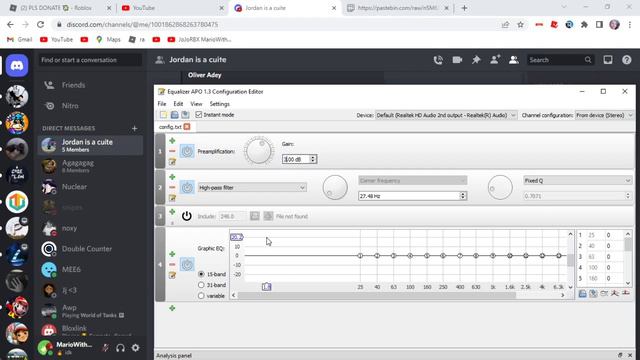Image resolution: width=640 pixels, height=360 pixels.
Task: Open pinned messages in Discord
Action: click(x=476, y=60)
